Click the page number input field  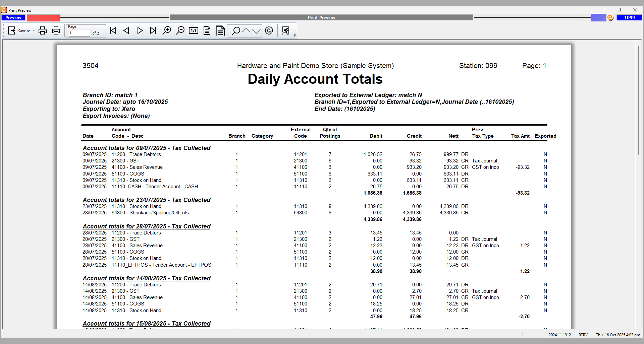pos(79,32)
